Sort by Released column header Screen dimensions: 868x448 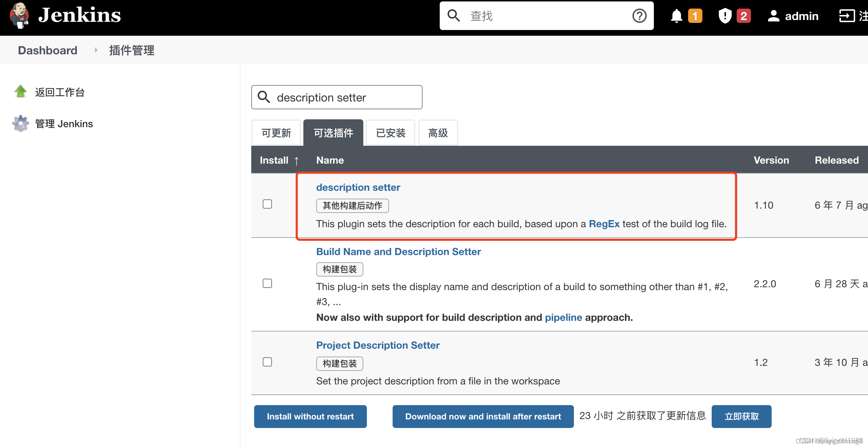837,160
